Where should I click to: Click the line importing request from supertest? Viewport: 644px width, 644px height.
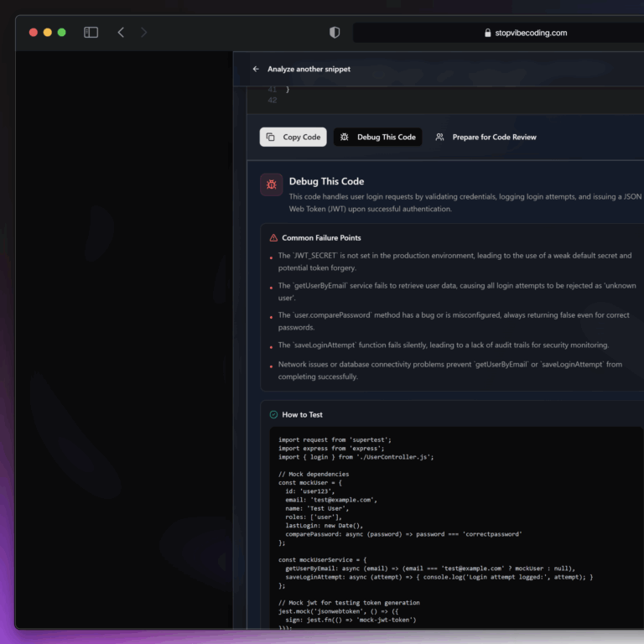click(x=335, y=440)
